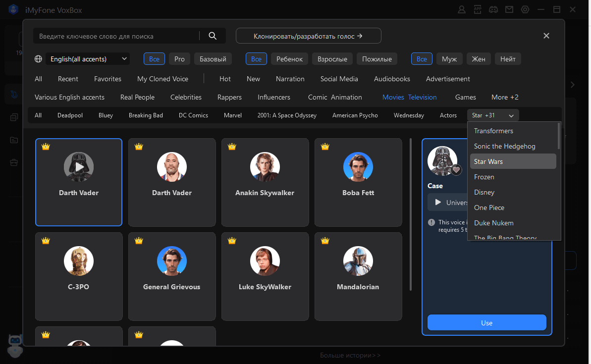Open the Movies Television category
This screenshot has width=591, height=364.
(x=409, y=97)
